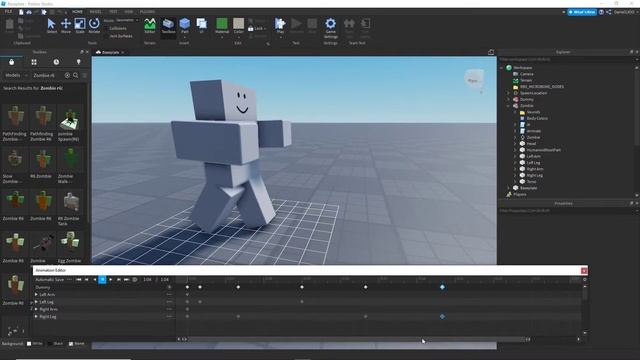Open the FILE menu
Screen dimensions: 640x360
(8, 12)
